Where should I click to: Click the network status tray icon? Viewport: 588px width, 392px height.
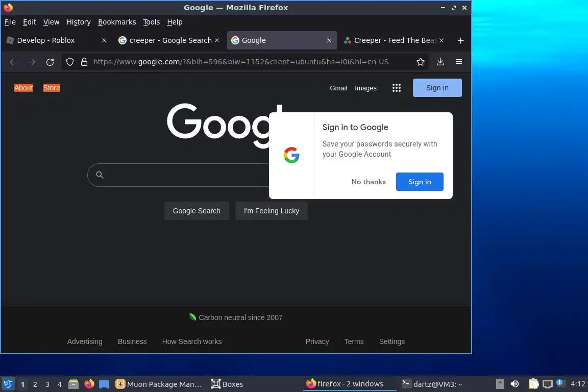coord(548,384)
